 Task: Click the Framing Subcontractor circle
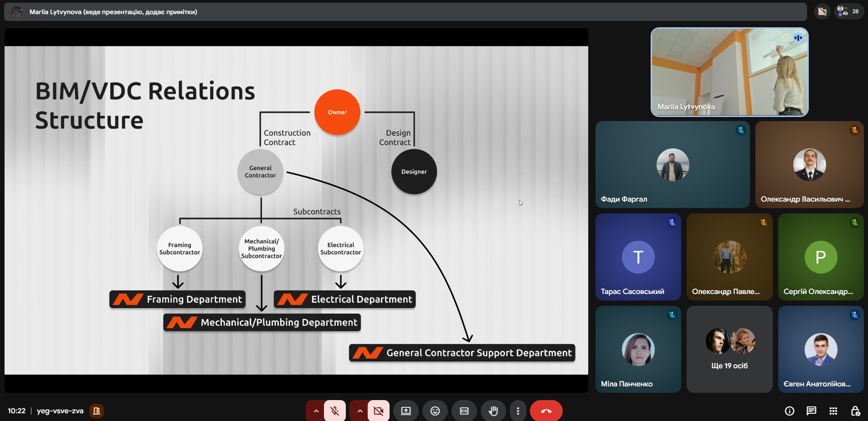pyautogui.click(x=180, y=249)
